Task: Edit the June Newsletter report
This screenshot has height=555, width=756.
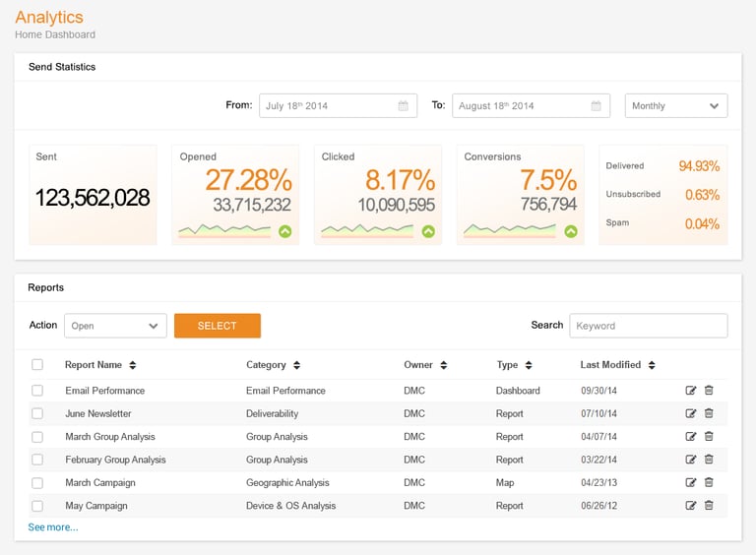Action: [x=690, y=413]
